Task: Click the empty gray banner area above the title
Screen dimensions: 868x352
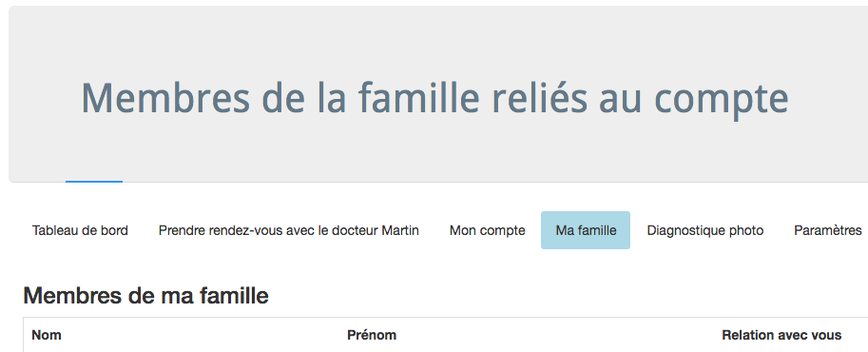Action: [438, 39]
